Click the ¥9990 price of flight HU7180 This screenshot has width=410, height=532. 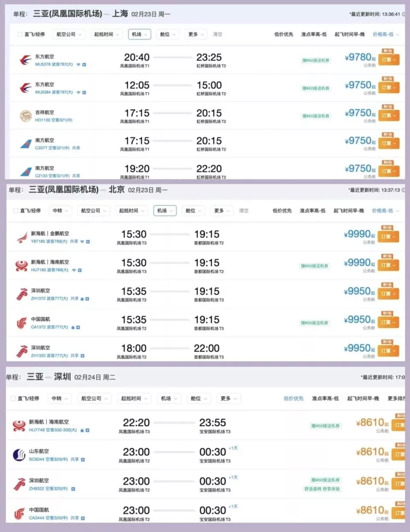click(357, 263)
